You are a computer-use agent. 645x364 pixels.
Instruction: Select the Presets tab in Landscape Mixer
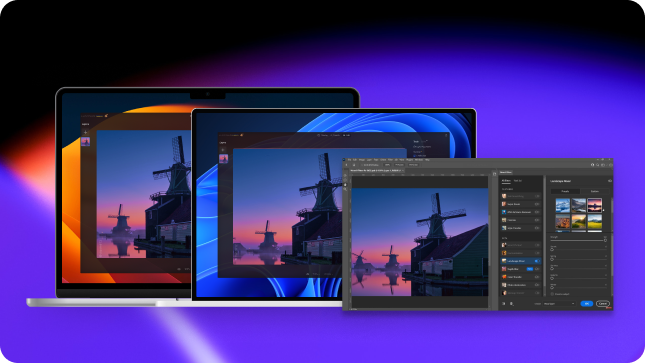[565, 191]
